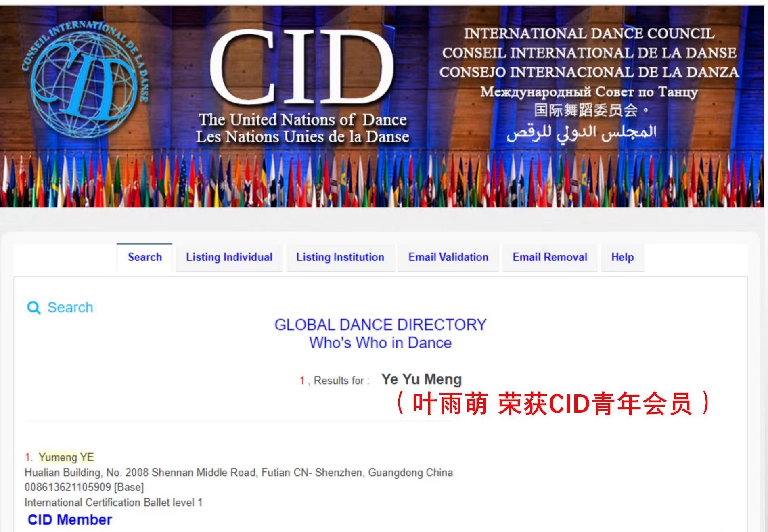Open the Help tab
This screenshot has width=768, height=532.
(x=622, y=257)
